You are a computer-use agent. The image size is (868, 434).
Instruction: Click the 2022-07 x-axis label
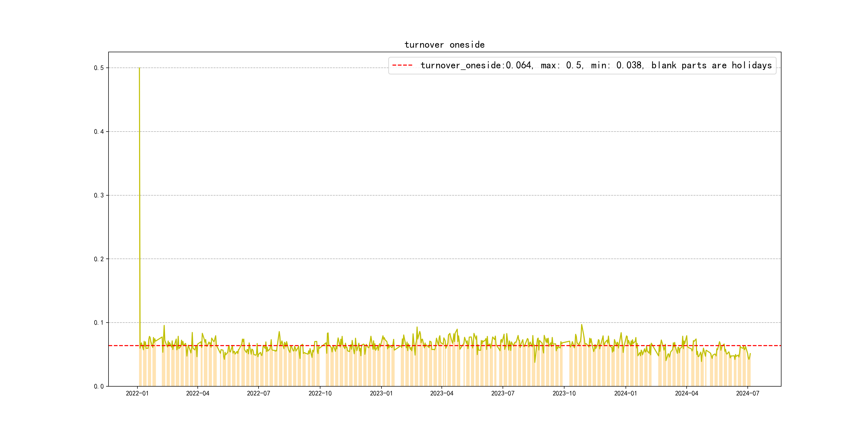pyautogui.click(x=259, y=394)
